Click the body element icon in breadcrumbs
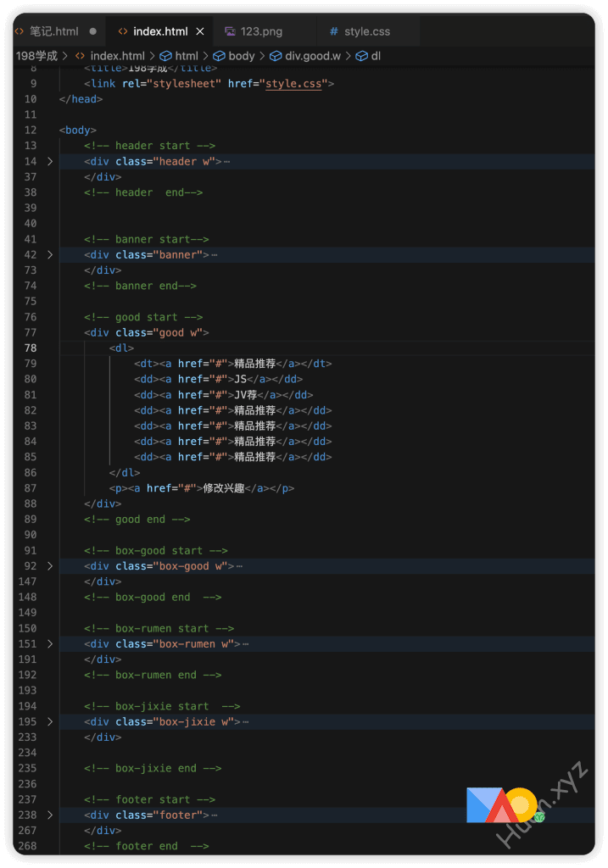 point(219,56)
